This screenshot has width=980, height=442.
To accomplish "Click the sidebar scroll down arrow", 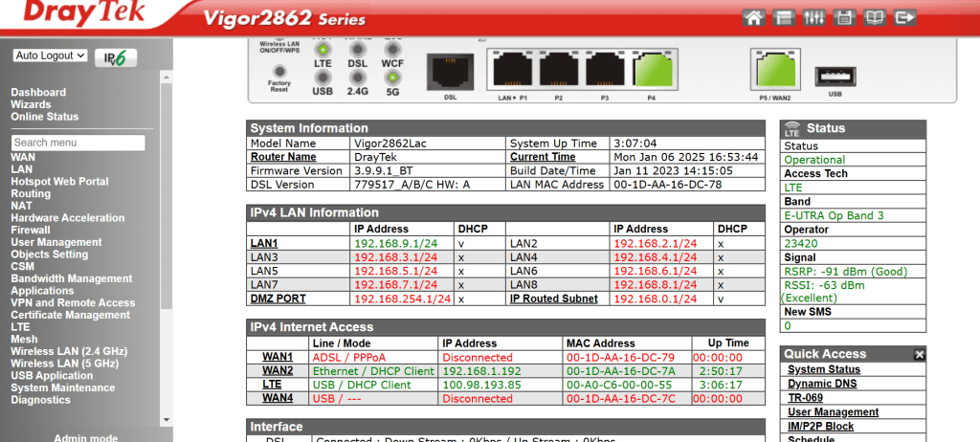I will point(167,419).
